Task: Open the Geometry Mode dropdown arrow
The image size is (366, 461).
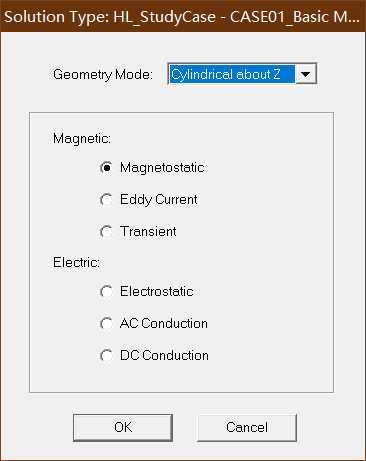Action: [306, 74]
